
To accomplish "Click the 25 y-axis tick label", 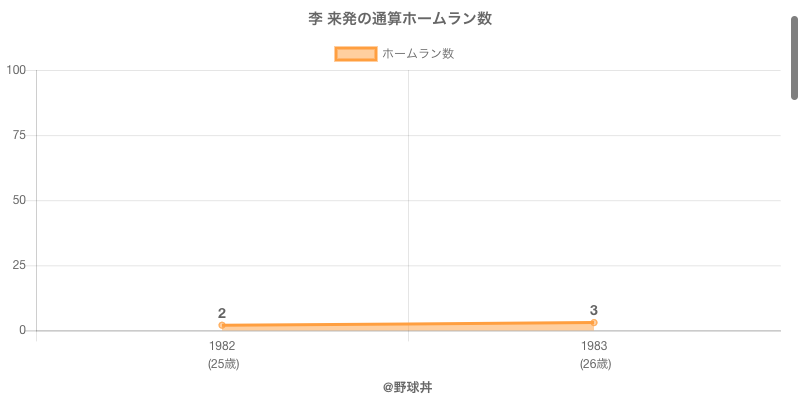I will 19,265.
